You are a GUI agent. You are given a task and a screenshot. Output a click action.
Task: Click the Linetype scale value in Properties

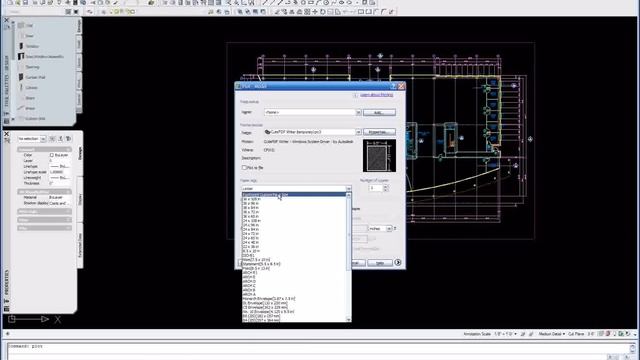point(60,172)
